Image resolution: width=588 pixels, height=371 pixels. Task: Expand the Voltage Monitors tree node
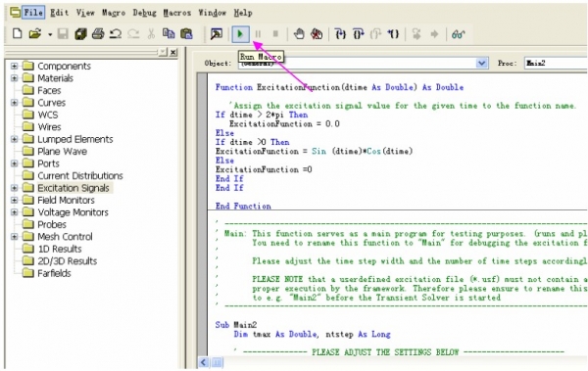coord(15,212)
